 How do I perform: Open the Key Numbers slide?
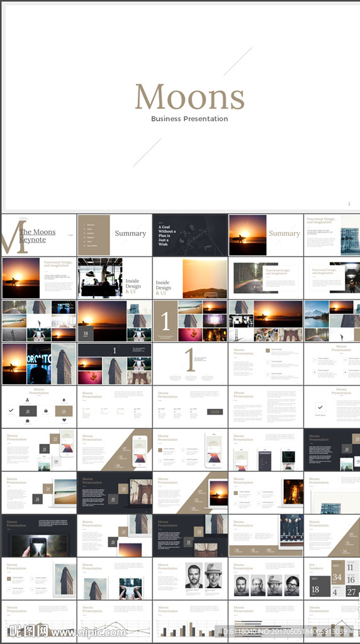(x=332, y=579)
